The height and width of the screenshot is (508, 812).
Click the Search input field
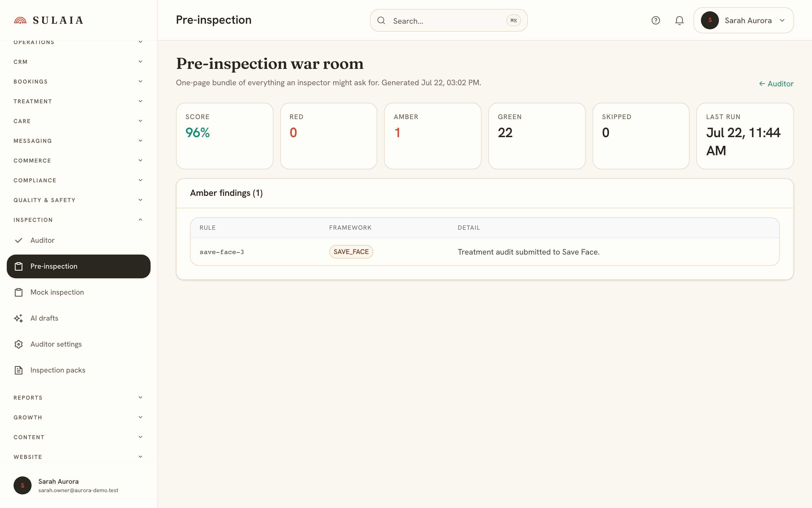[x=449, y=21]
